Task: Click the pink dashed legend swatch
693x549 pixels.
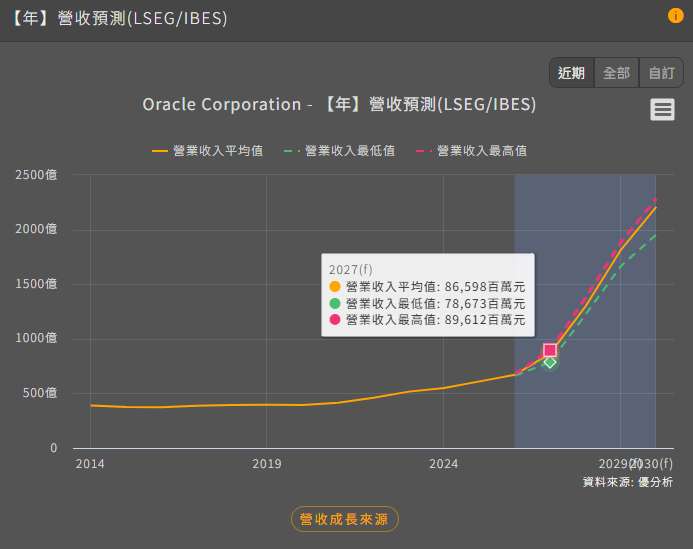Action: (424, 151)
